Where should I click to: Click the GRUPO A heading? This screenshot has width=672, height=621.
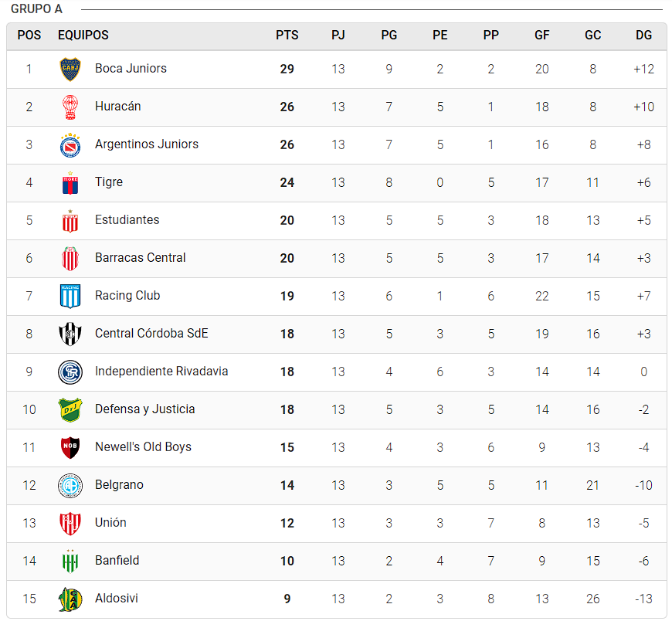pos(36,9)
